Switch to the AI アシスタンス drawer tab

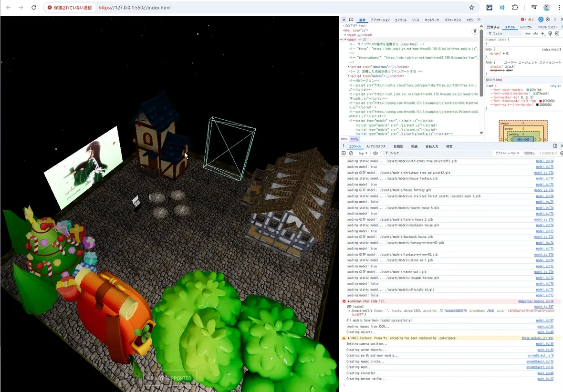pos(376,146)
